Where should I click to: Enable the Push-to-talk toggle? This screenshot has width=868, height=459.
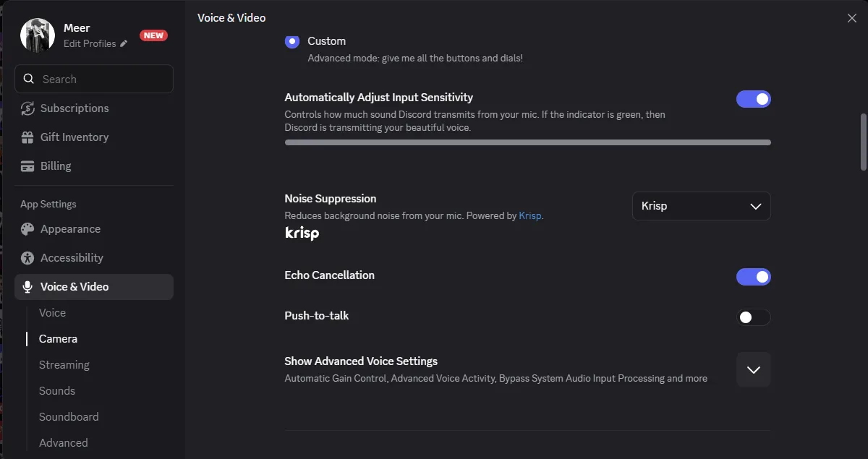(x=753, y=317)
